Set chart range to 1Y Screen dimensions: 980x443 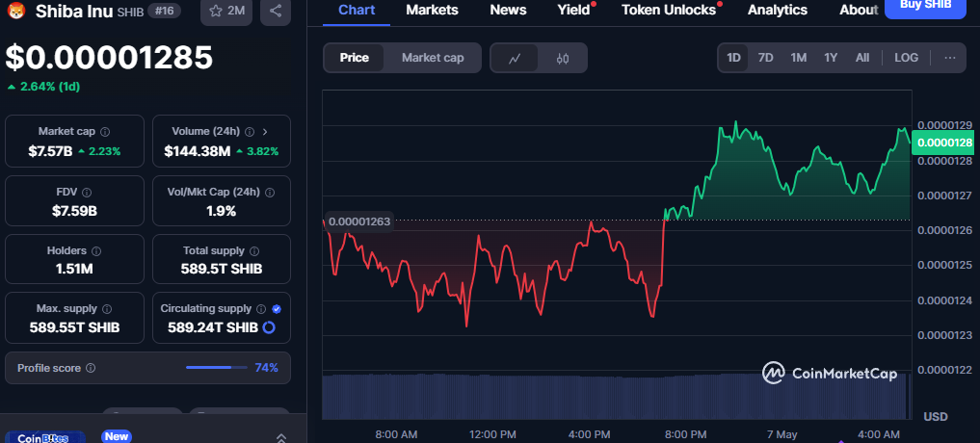click(x=831, y=58)
